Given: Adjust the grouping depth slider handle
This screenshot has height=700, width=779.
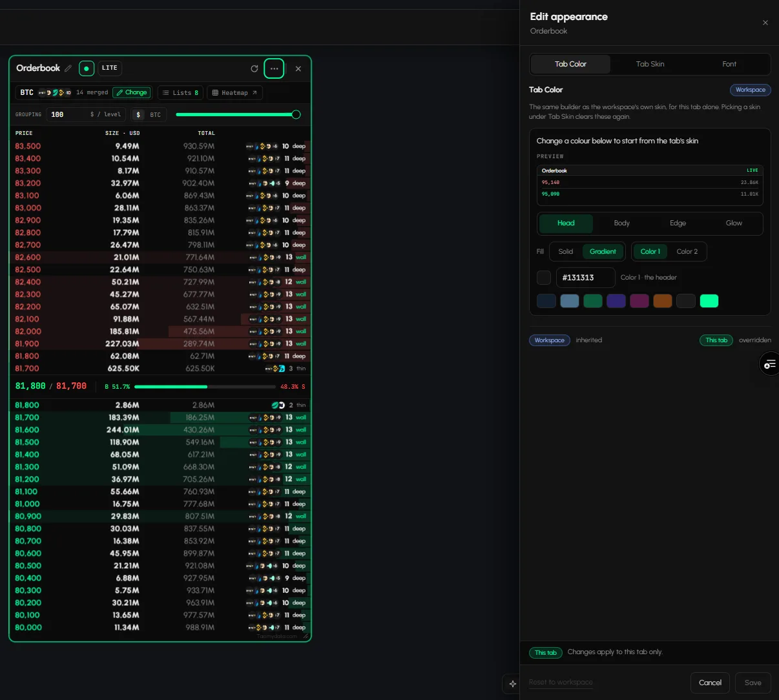Looking at the screenshot, I should tap(296, 114).
